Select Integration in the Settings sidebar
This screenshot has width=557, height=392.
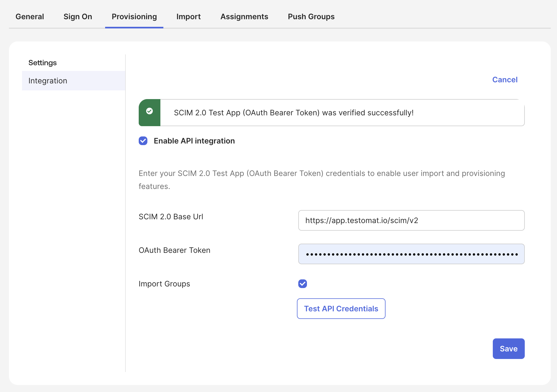click(48, 80)
